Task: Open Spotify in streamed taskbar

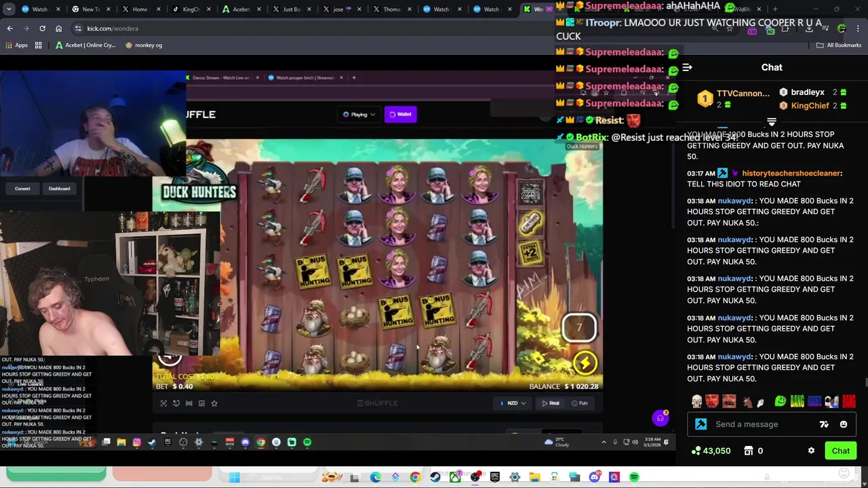Action: click(307, 443)
